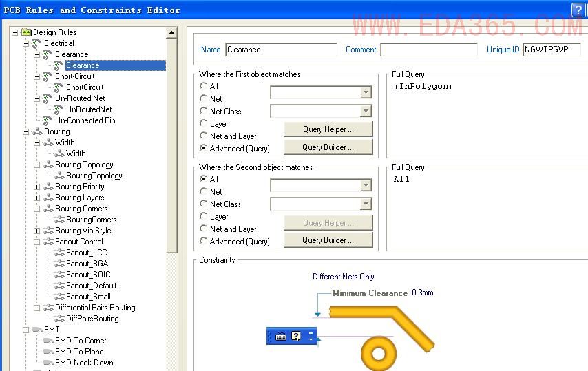Click the Routing category icon
Image resolution: width=588 pixels, height=371 pixels.
pos(37,131)
